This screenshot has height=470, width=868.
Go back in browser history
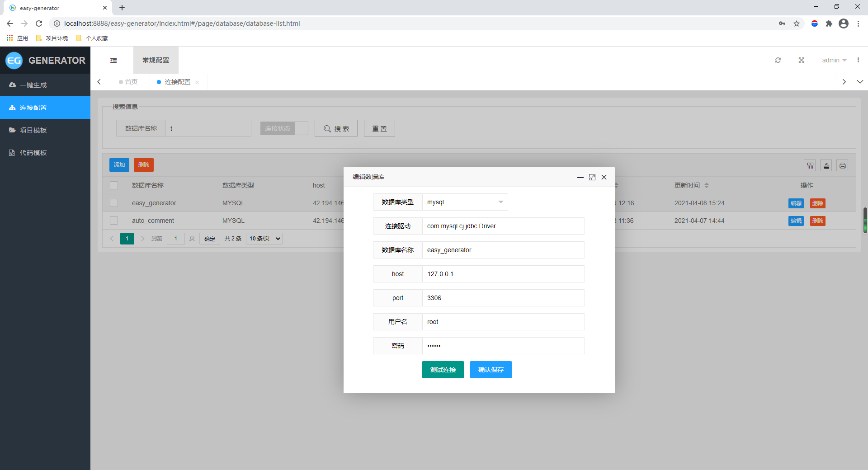[x=10, y=23]
